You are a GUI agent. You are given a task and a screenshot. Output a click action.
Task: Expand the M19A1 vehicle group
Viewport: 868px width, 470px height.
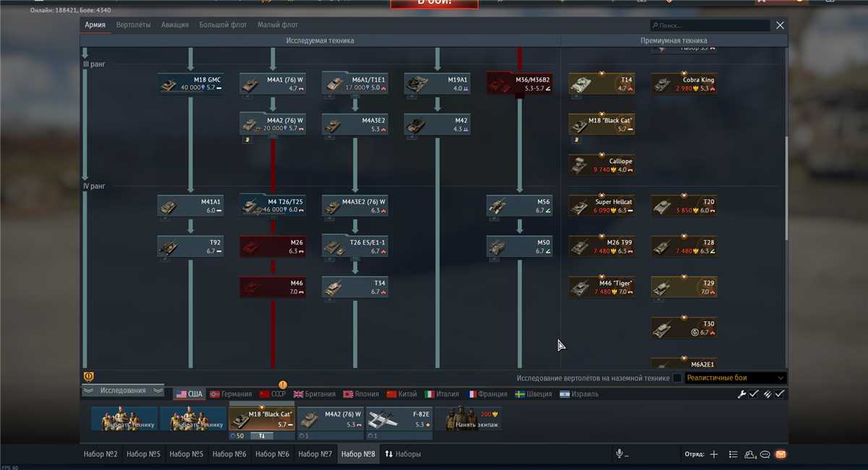tap(438, 83)
